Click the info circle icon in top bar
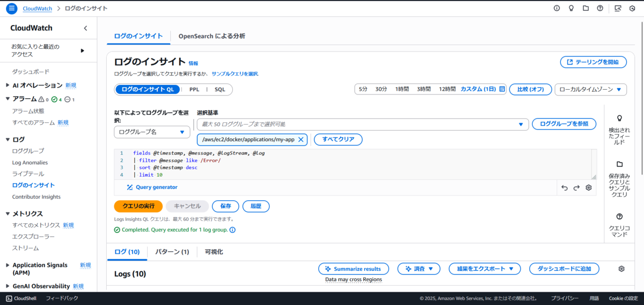Screen dimensions: 644x305 [557, 8]
